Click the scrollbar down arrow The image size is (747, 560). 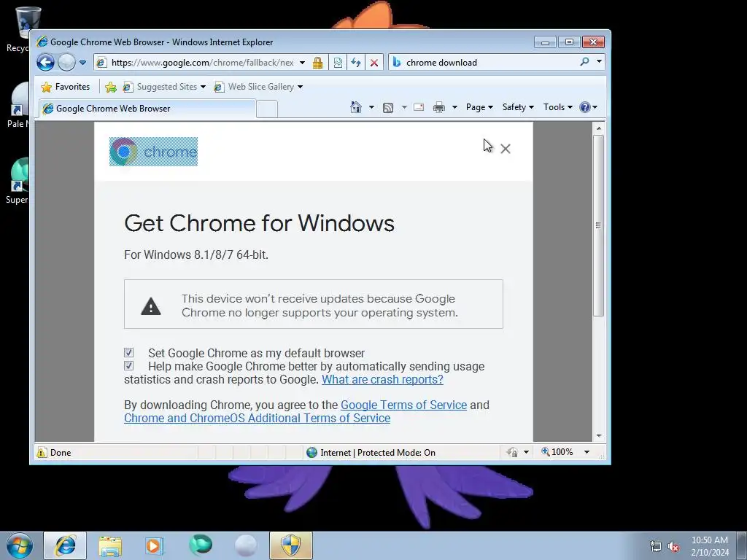point(599,436)
